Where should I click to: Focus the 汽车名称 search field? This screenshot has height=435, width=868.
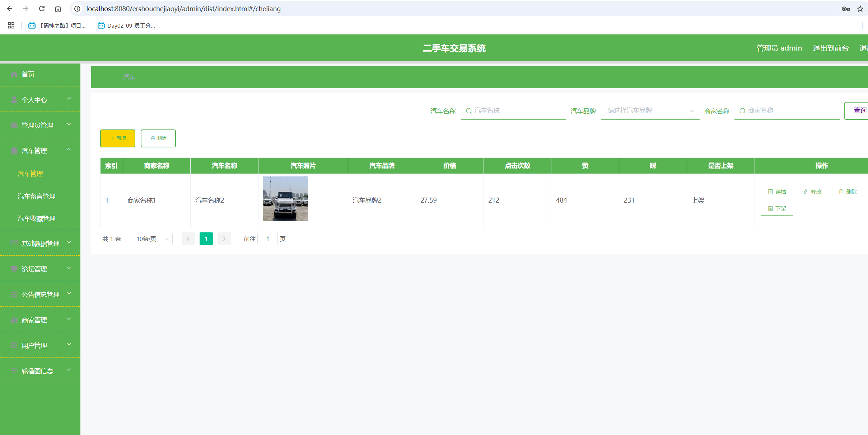pyautogui.click(x=513, y=110)
